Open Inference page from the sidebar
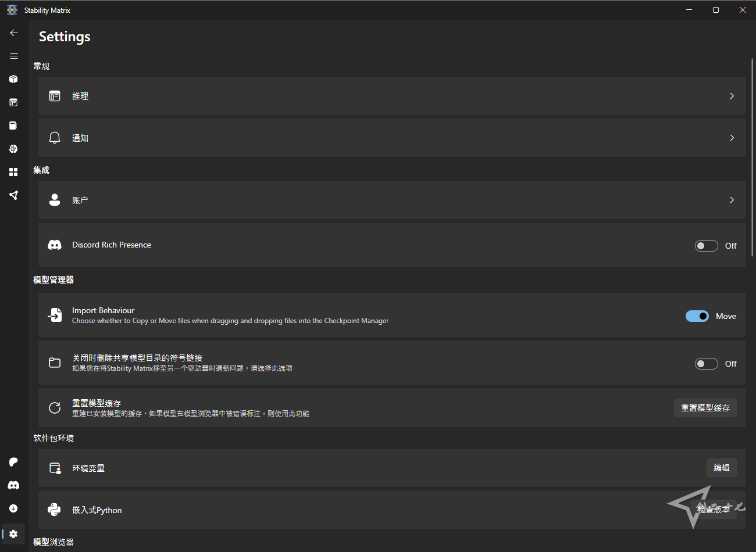The height and width of the screenshot is (552, 756). (14, 102)
